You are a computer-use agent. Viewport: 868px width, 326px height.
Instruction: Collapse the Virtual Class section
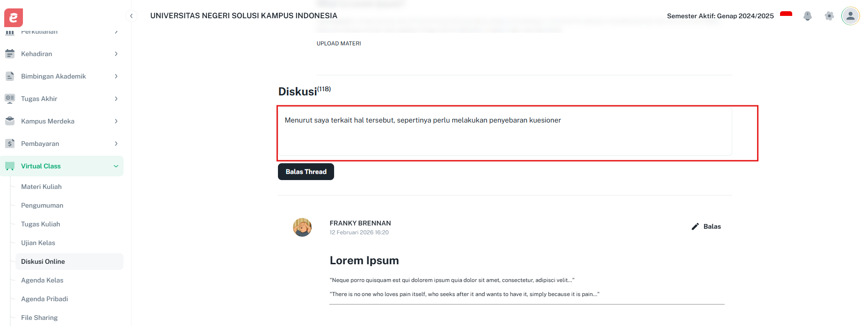(116, 166)
